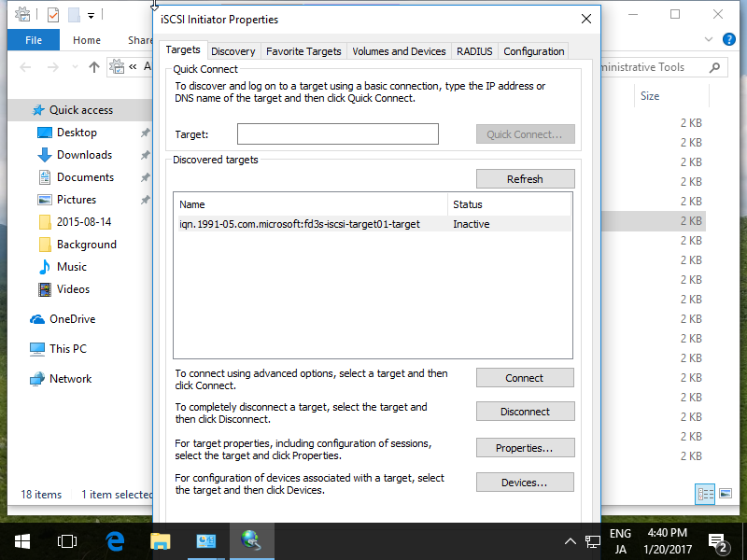747x560 pixels.
Task: Show hidden system tray icons
Action: pyautogui.click(x=571, y=541)
